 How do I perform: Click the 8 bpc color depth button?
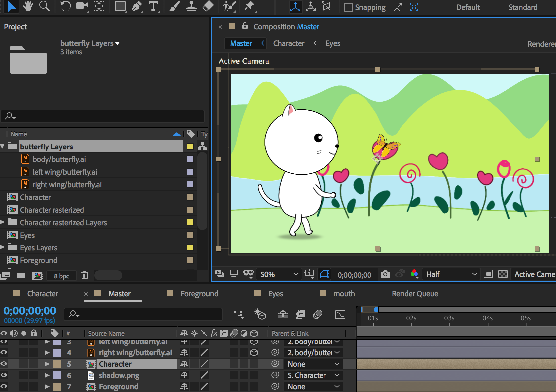62,276
